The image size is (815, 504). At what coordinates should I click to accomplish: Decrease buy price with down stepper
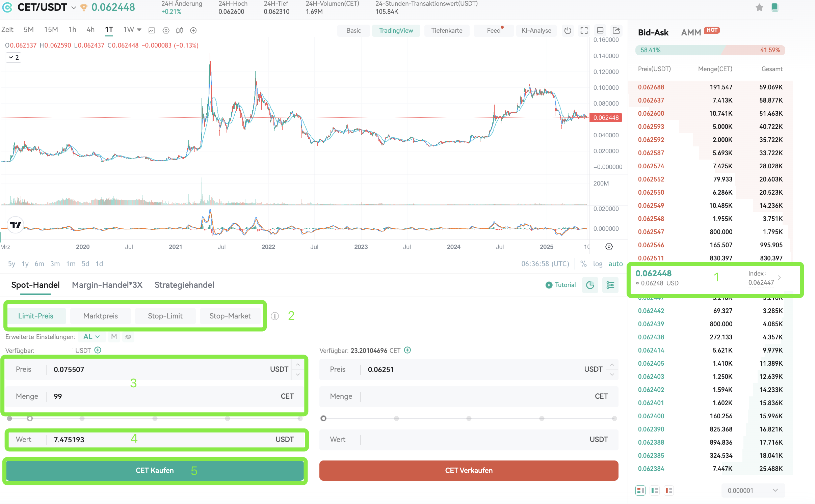click(298, 374)
